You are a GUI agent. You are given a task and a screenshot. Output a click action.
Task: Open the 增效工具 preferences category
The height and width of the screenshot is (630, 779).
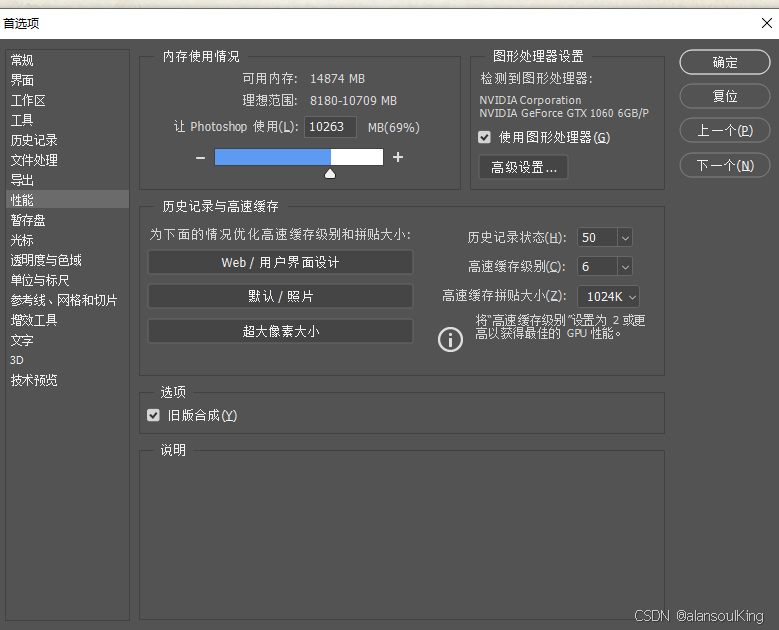click(67, 320)
